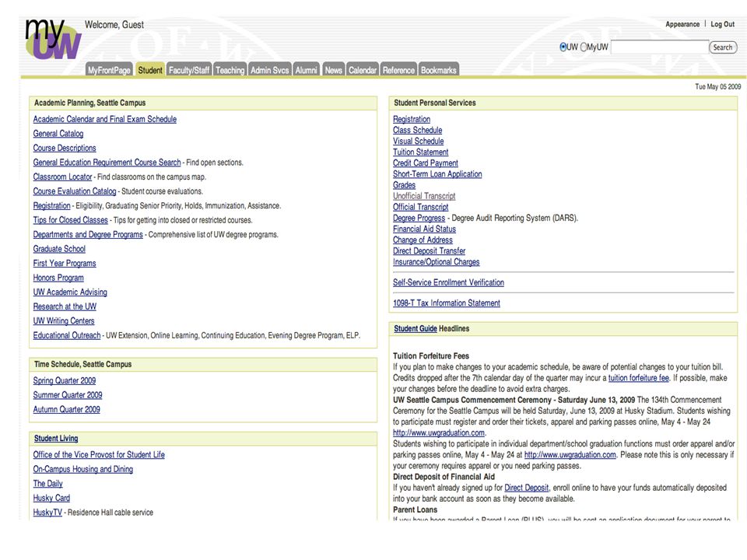Screen dimensions: 747x560
Task: Click the search text field
Action: 659,47
